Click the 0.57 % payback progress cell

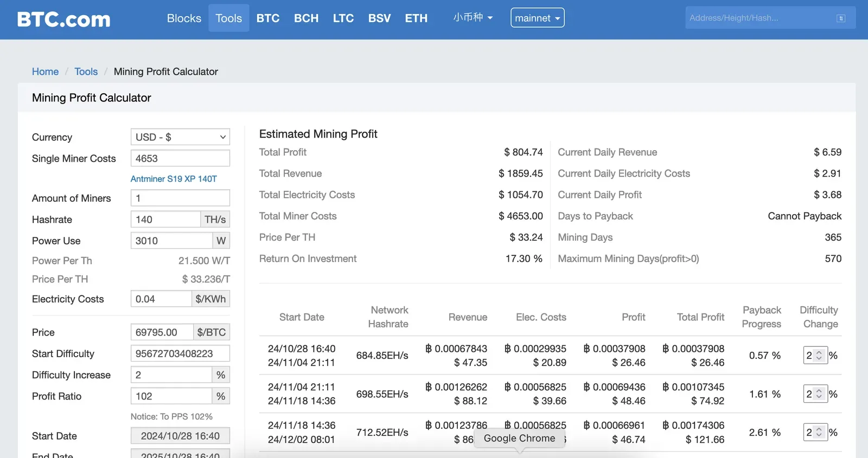click(x=765, y=356)
